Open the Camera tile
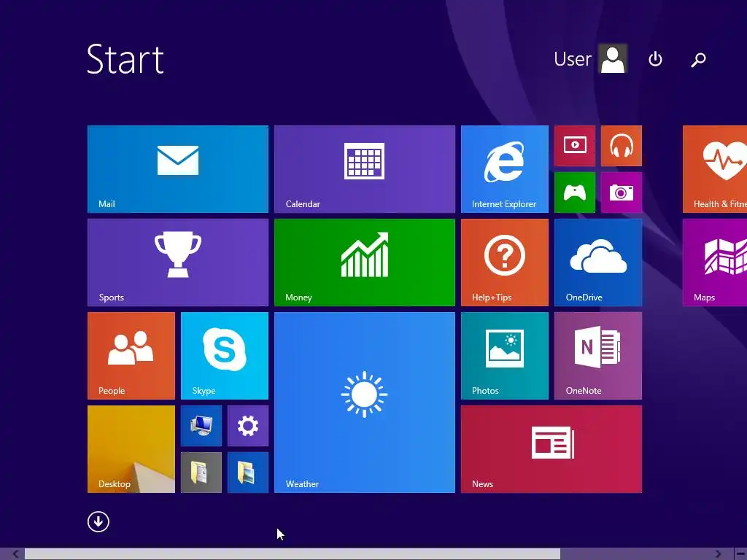Viewport: 747px width, 560px height. pyautogui.click(x=622, y=192)
